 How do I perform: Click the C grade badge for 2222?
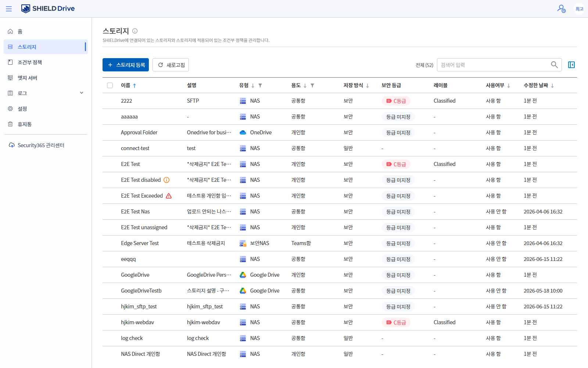tap(396, 101)
